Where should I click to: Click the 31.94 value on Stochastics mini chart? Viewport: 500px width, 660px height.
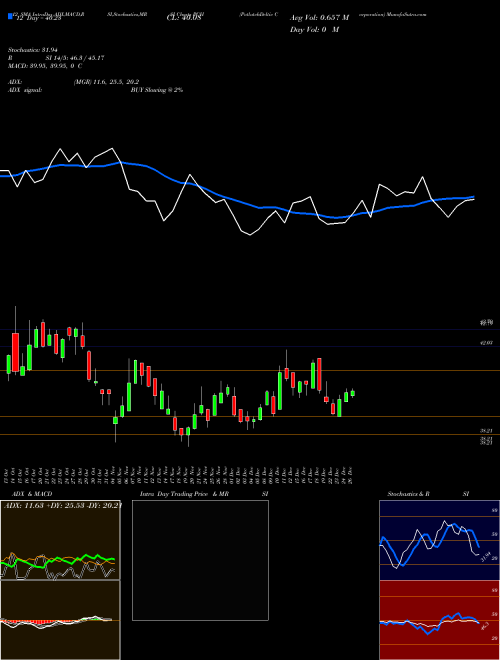click(486, 557)
